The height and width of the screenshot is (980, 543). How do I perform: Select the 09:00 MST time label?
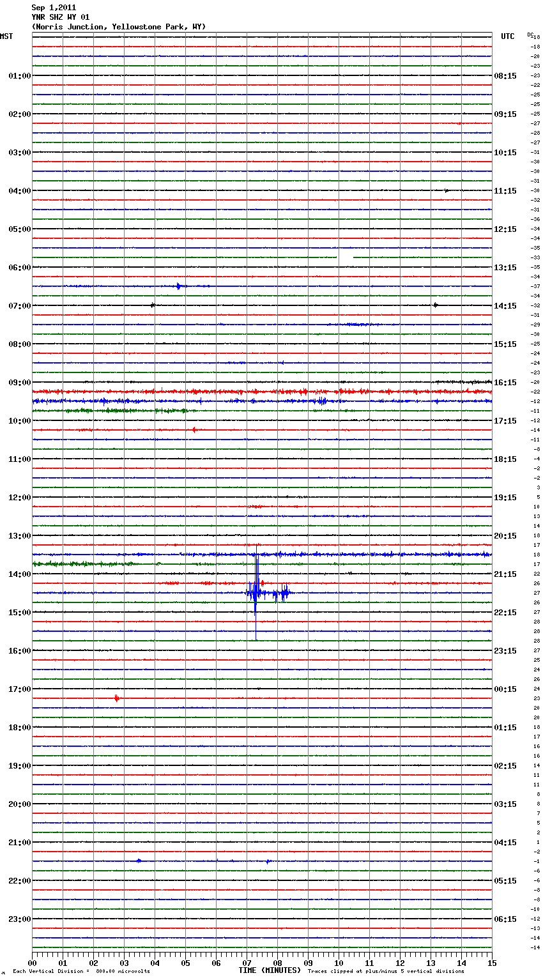pos(19,383)
